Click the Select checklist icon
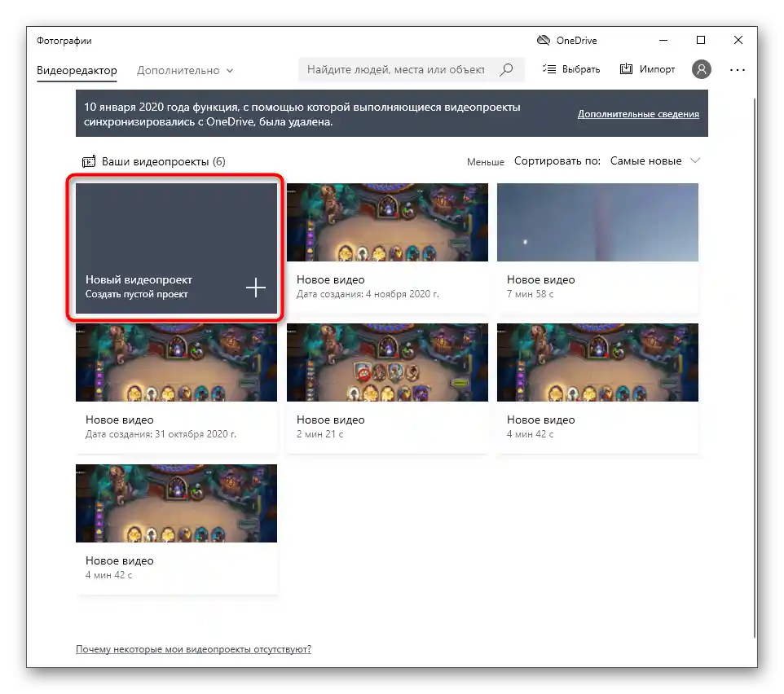 point(549,69)
